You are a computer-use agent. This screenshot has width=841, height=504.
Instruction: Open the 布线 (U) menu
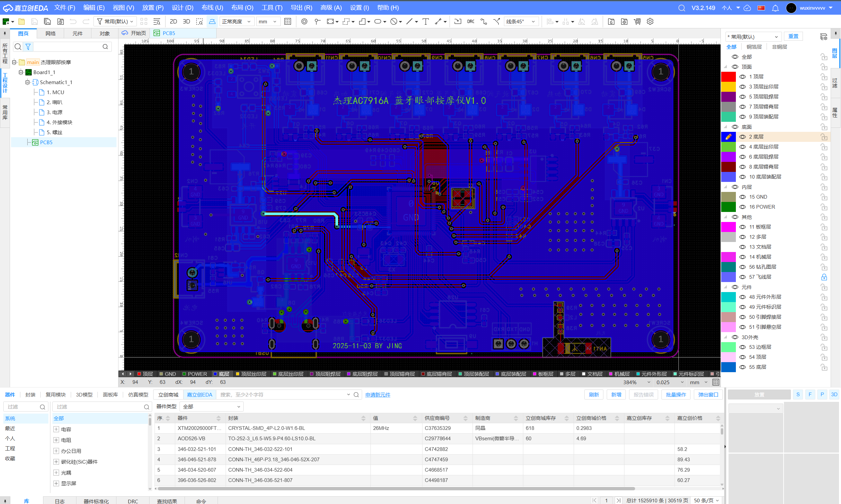(x=212, y=8)
